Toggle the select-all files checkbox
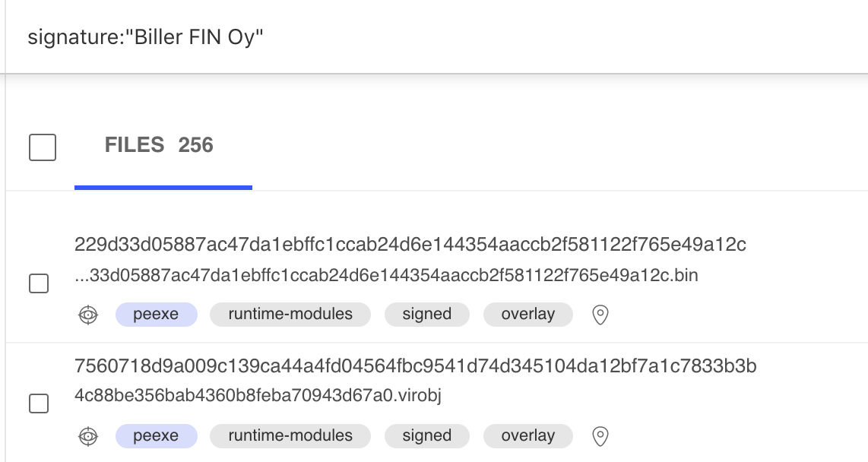 click(x=43, y=147)
